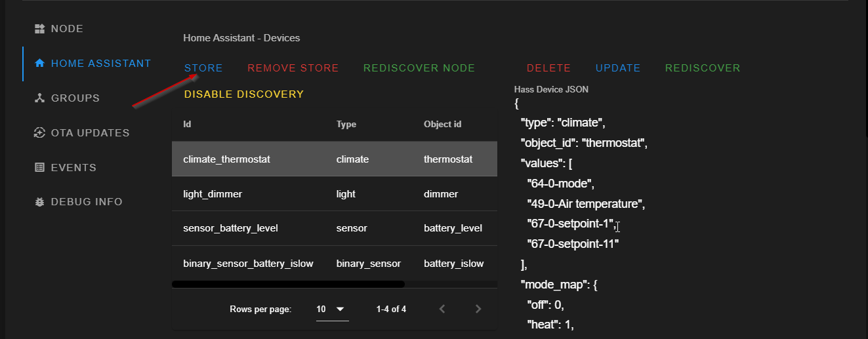Open the Events tab label

pos(73,168)
